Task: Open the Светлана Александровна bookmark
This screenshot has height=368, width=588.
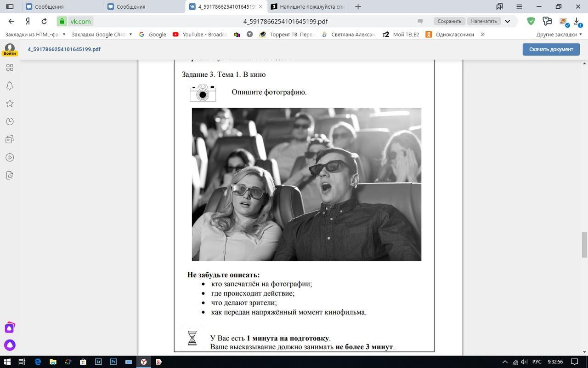Action: 348,34
